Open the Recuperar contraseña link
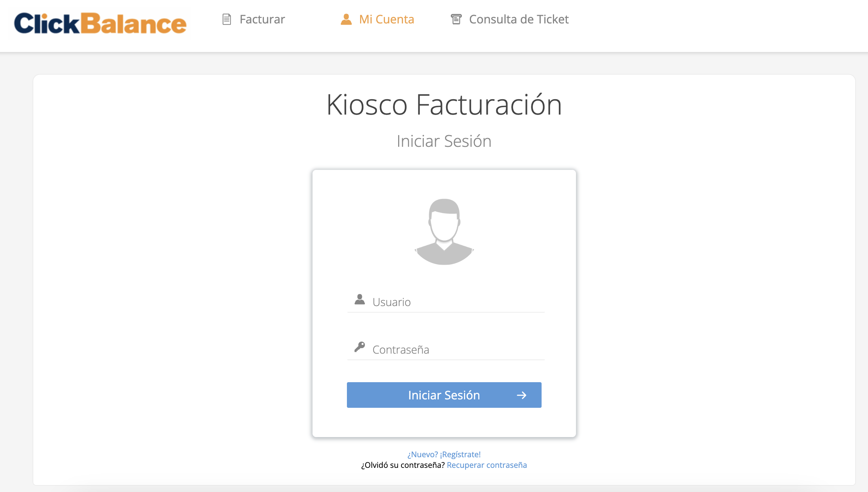868x492 pixels. (487, 465)
